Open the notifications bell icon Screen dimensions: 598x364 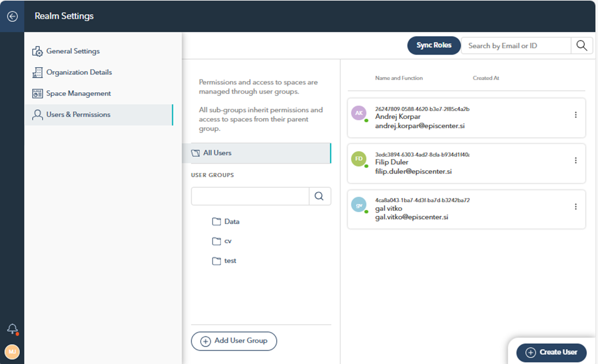point(12,329)
